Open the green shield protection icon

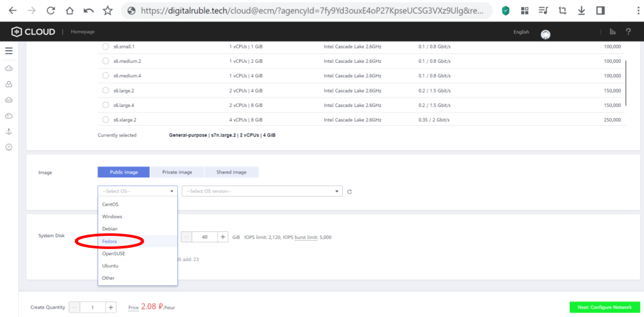tap(506, 11)
